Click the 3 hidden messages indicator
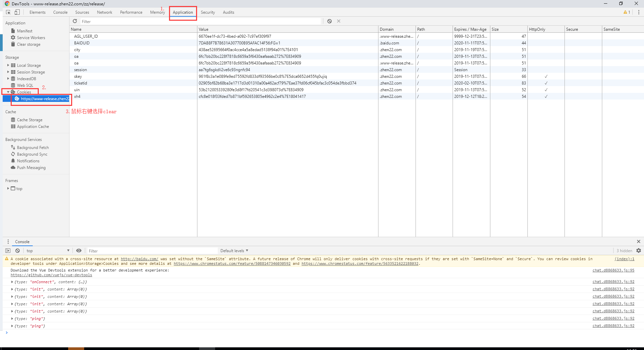 click(624, 250)
